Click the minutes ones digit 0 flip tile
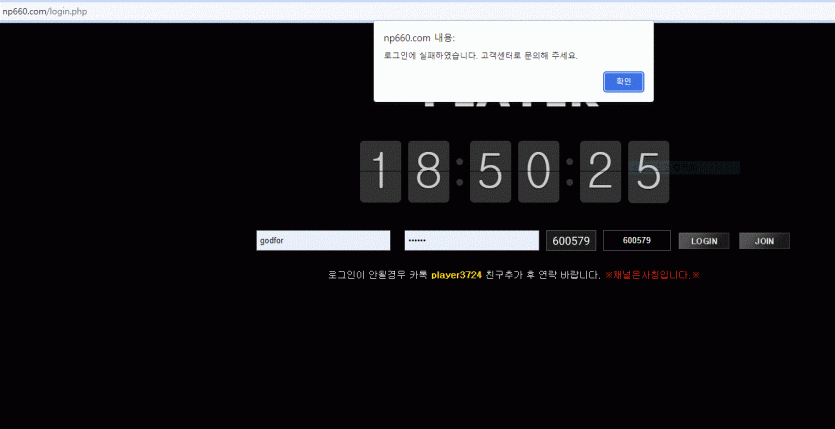The image size is (835, 429). (x=538, y=172)
